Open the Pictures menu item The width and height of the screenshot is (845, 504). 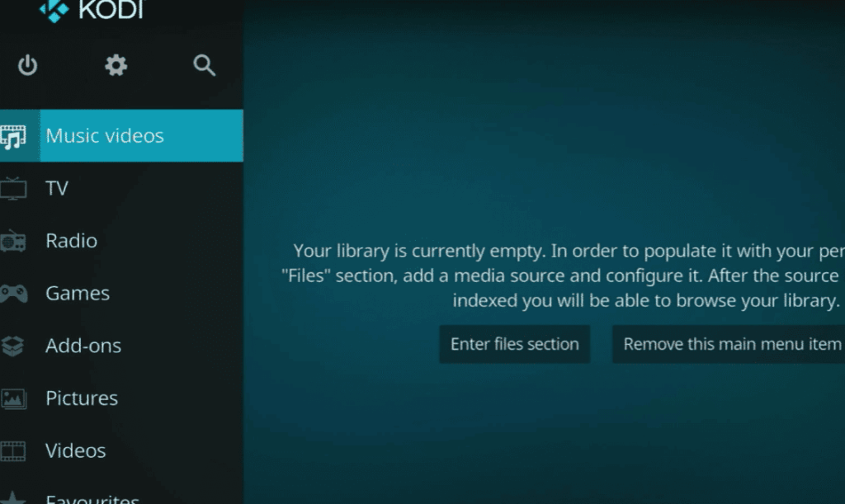click(x=121, y=398)
